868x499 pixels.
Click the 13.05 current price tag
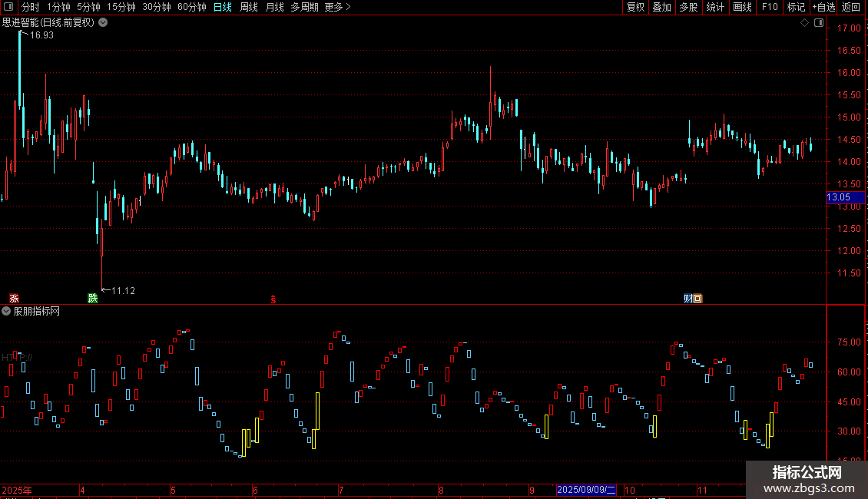(x=845, y=197)
